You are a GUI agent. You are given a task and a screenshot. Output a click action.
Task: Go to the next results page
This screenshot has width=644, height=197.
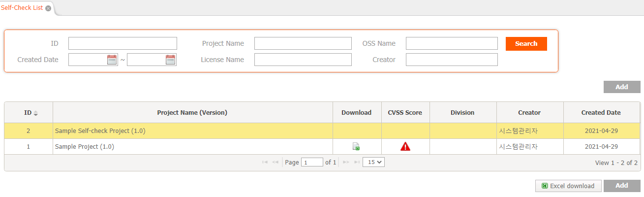tap(346, 162)
